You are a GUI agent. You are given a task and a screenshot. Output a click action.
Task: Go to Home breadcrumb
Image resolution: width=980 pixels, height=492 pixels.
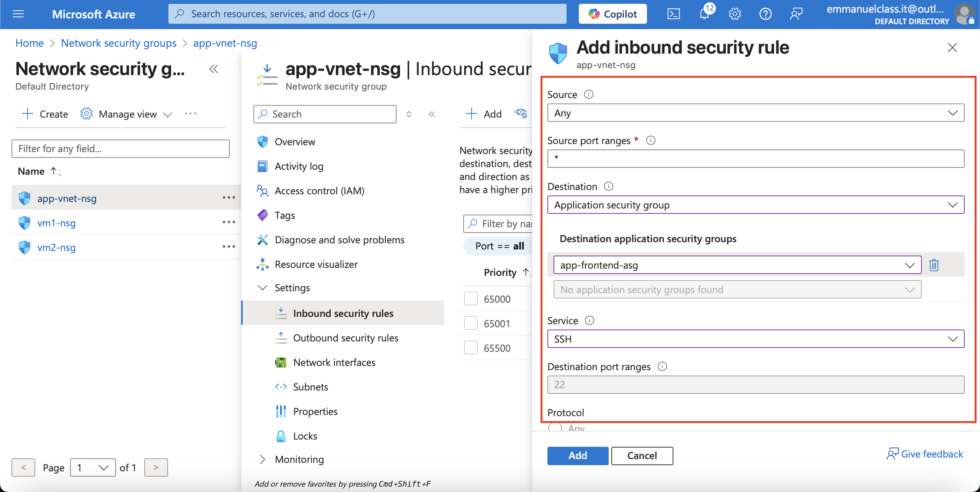(29, 43)
